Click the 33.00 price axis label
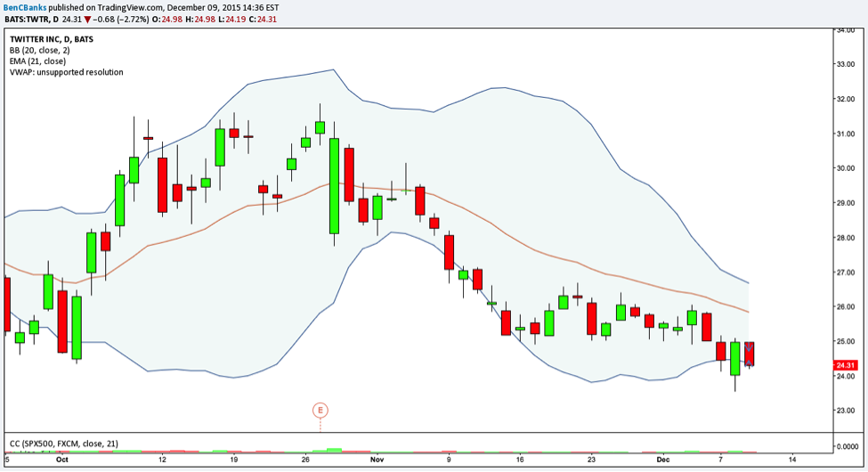The height and width of the screenshot is (472, 868). (x=846, y=64)
